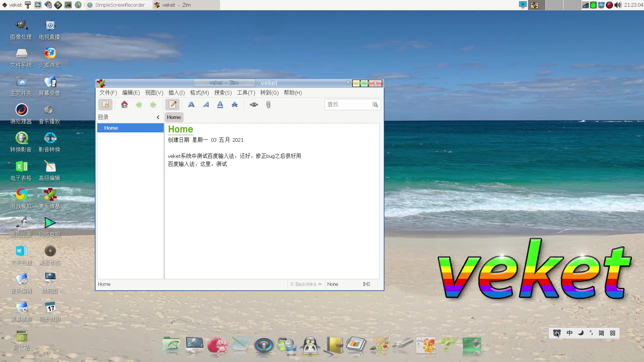Open the 电视直播 desktop icon
This screenshot has width=644, height=362.
pos(50,30)
